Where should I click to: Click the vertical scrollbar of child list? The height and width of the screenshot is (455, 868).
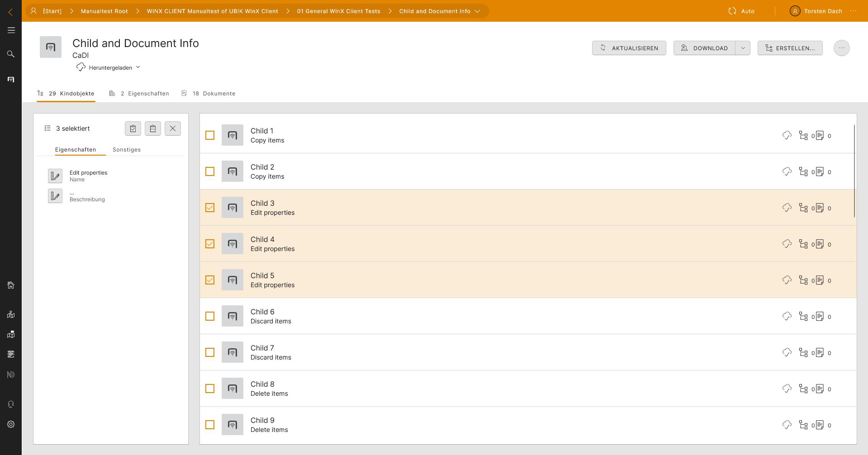coord(854,171)
